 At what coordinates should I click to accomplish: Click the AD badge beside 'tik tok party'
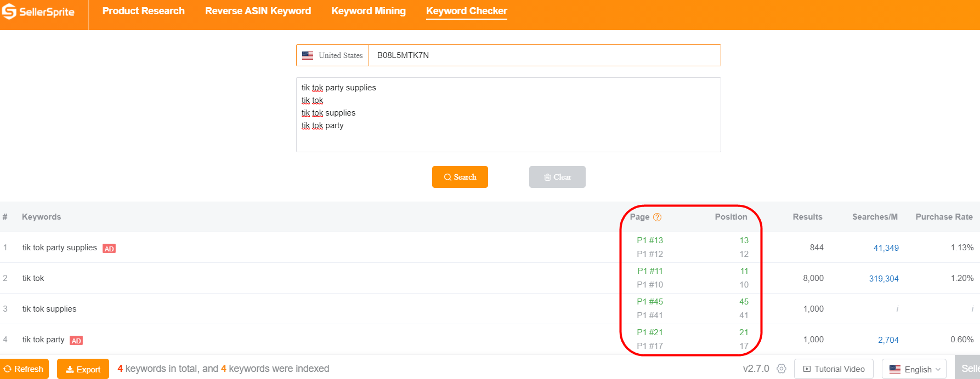pos(76,341)
